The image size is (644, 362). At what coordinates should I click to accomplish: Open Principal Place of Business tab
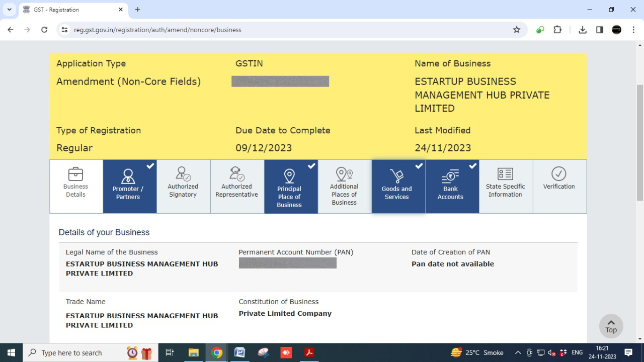(291, 187)
